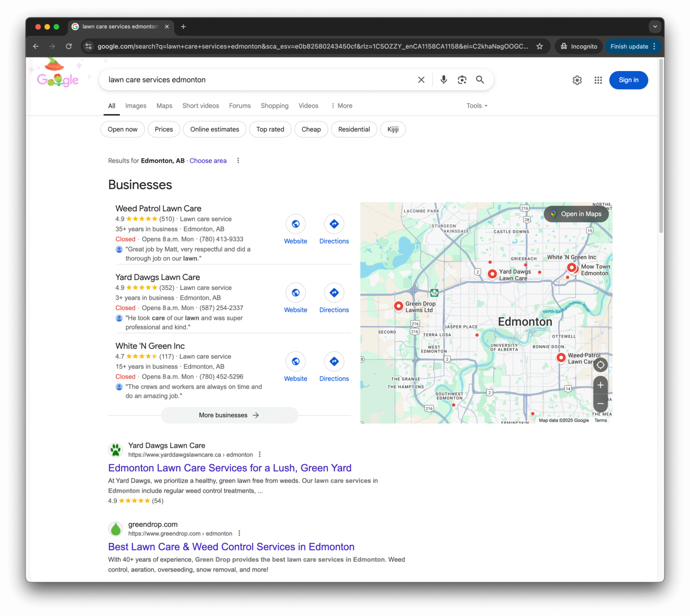Zoom in on the Edmonton map

point(600,385)
